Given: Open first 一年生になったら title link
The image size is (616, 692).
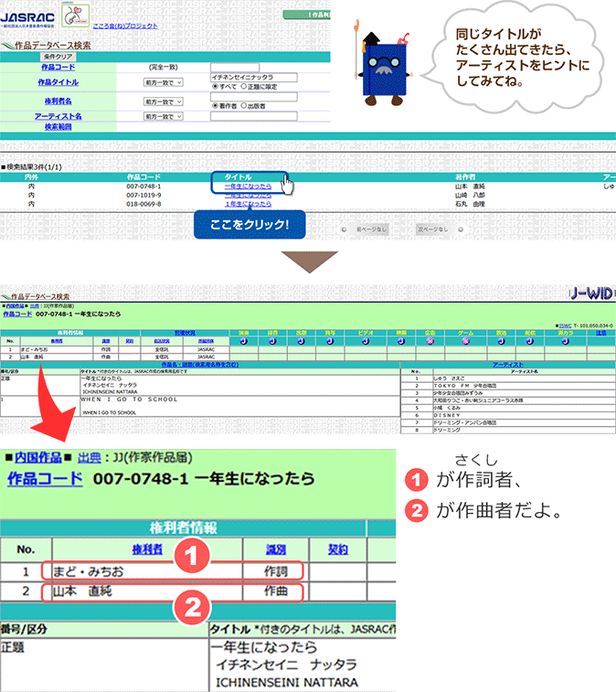Looking at the screenshot, I should tap(247, 186).
